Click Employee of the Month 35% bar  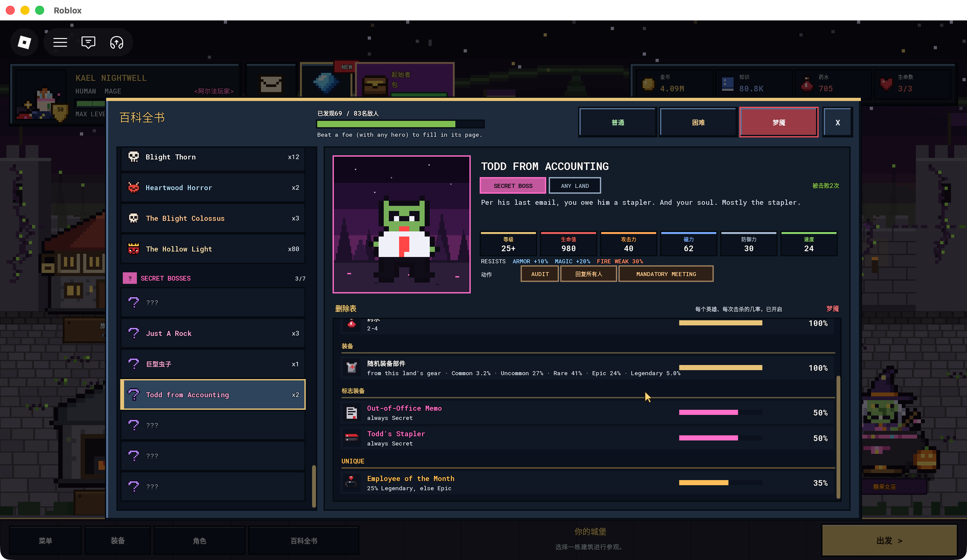coord(720,483)
